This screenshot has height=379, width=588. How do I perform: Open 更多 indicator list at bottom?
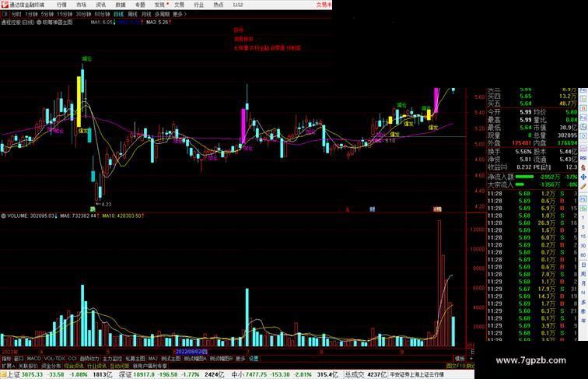[x=240, y=359]
